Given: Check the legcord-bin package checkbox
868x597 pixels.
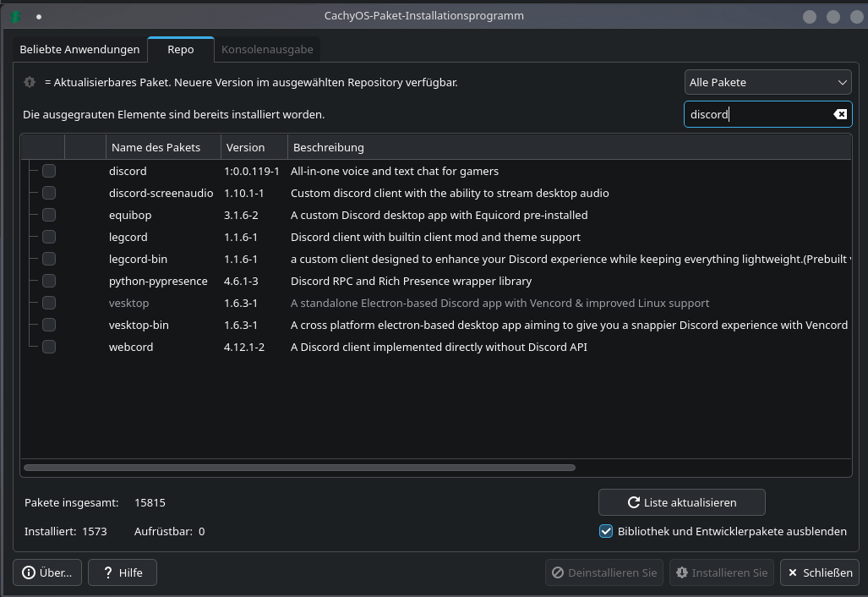Looking at the screenshot, I should pyautogui.click(x=49, y=259).
